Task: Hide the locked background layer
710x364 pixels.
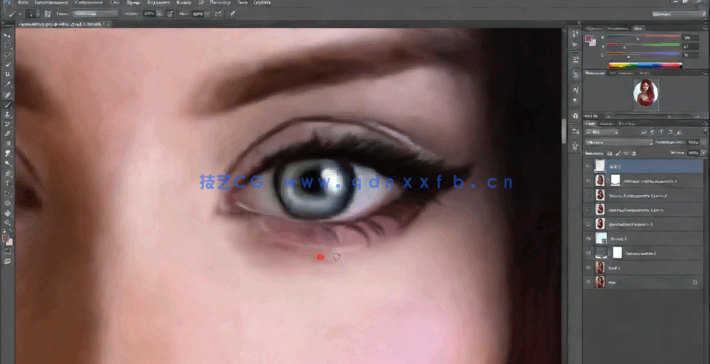Action: (589, 282)
